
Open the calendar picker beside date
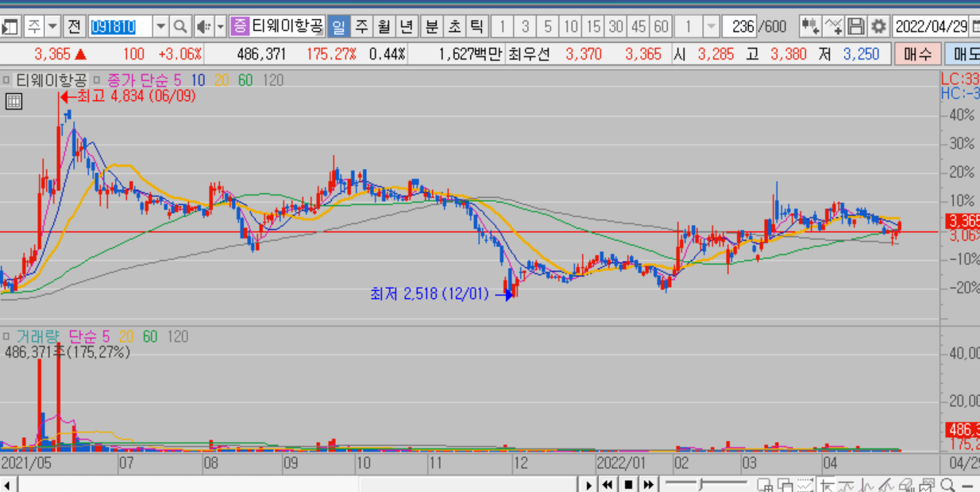point(974,26)
